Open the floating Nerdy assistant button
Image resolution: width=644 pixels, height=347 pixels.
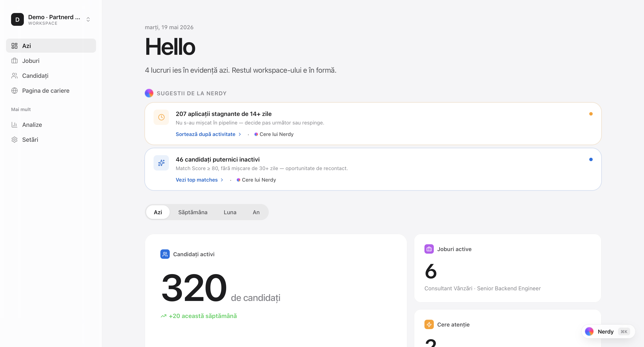608,331
